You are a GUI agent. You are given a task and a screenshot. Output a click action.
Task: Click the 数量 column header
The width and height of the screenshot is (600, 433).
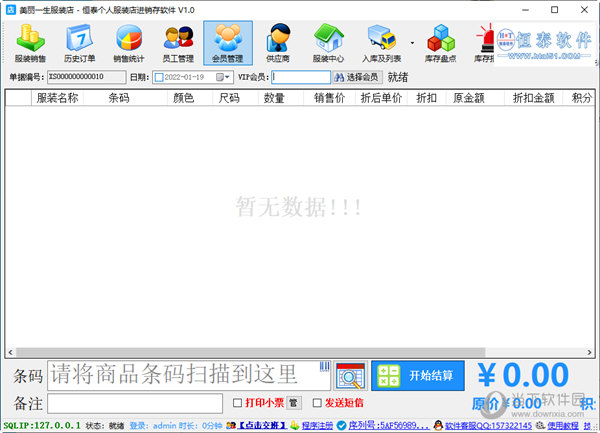tap(274, 98)
